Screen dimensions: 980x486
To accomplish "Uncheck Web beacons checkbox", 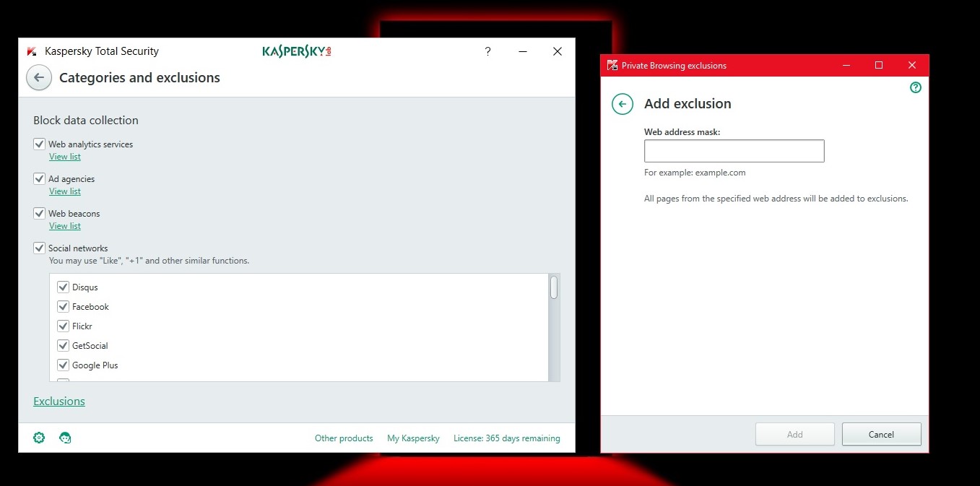I will [x=40, y=213].
